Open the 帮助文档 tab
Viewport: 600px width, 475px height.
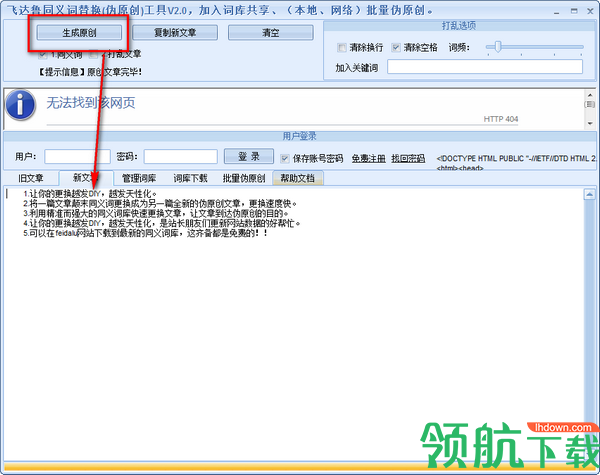(298, 178)
